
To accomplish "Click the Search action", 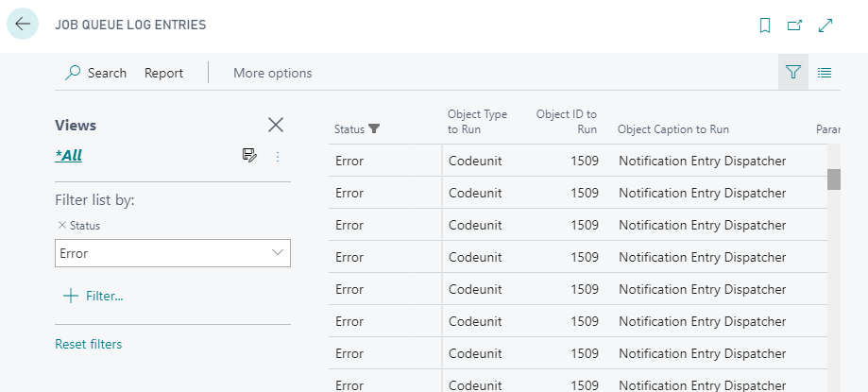I will tap(95, 73).
